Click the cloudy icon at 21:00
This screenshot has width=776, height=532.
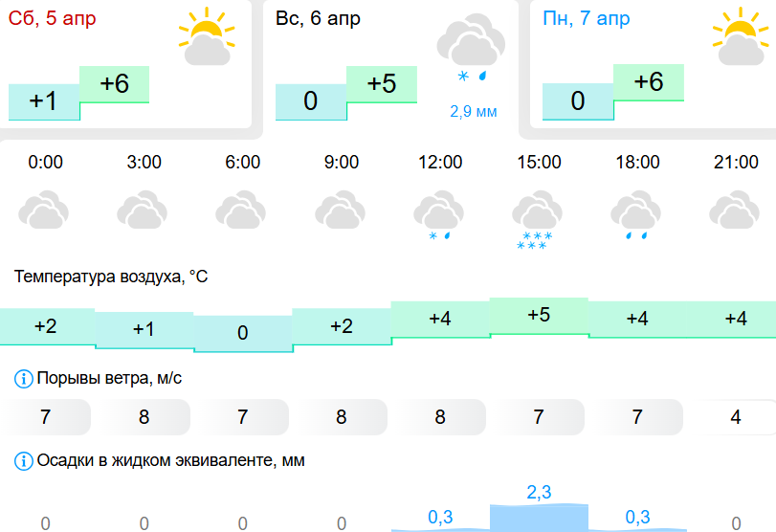(735, 210)
